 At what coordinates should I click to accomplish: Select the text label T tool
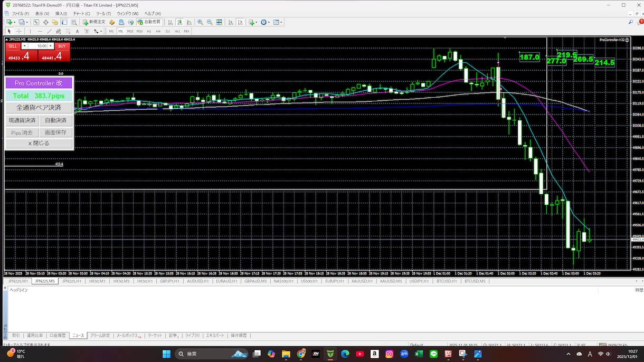click(x=87, y=31)
